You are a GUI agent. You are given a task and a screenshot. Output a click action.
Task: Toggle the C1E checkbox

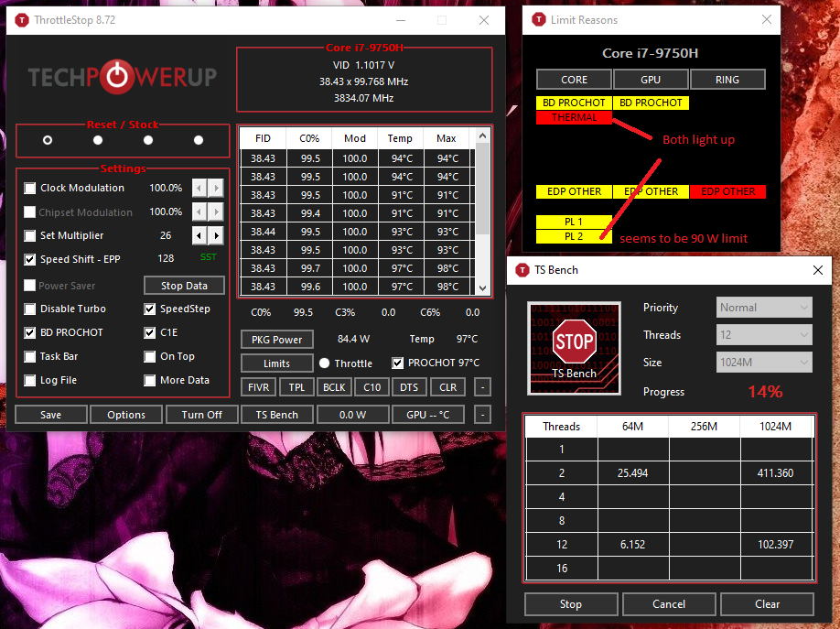pos(150,332)
